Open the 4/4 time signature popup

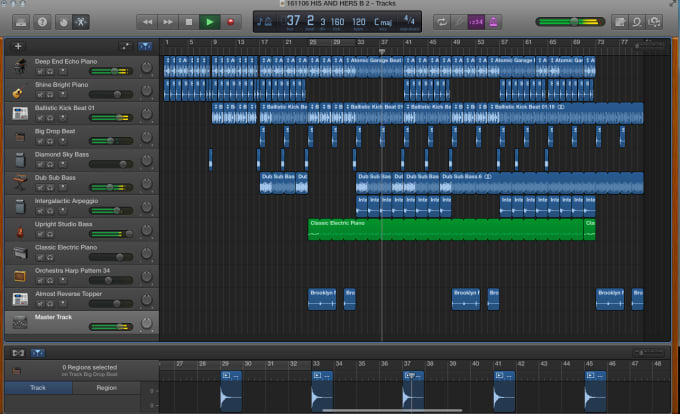click(409, 21)
